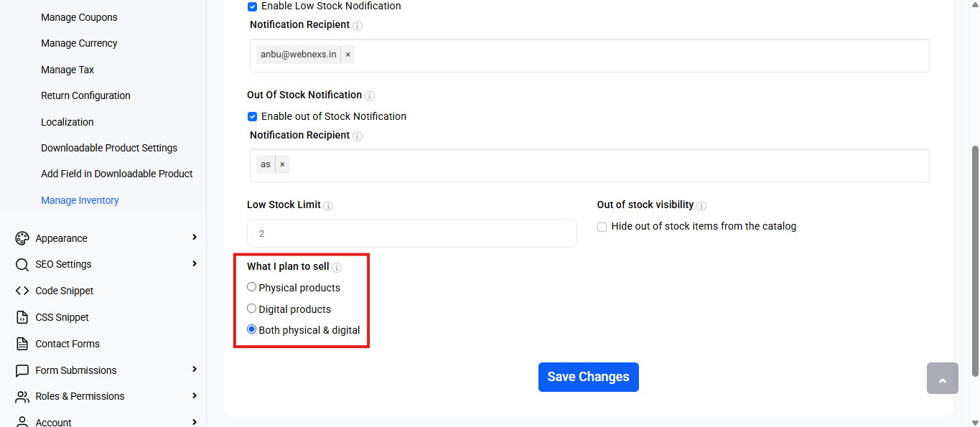Expand the SEO Settings submenu arrow
This screenshot has width=980, height=427.
tap(194, 263)
